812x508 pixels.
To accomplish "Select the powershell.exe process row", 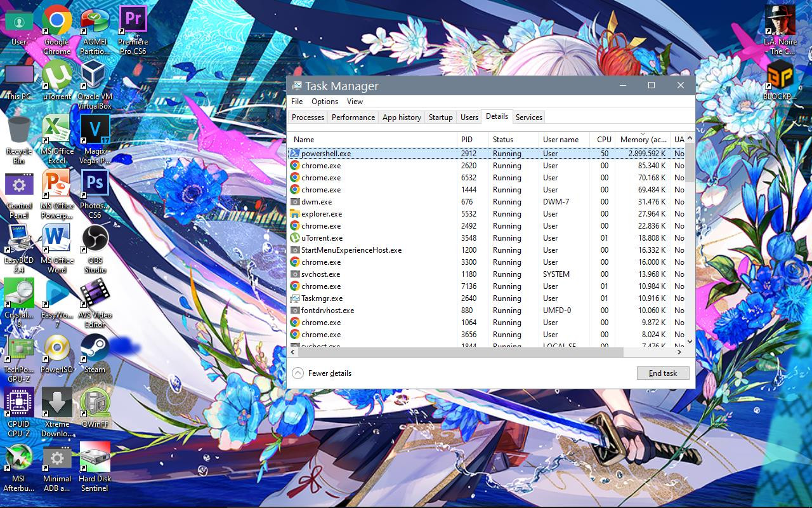I will pyautogui.click(x=487, y=154).
